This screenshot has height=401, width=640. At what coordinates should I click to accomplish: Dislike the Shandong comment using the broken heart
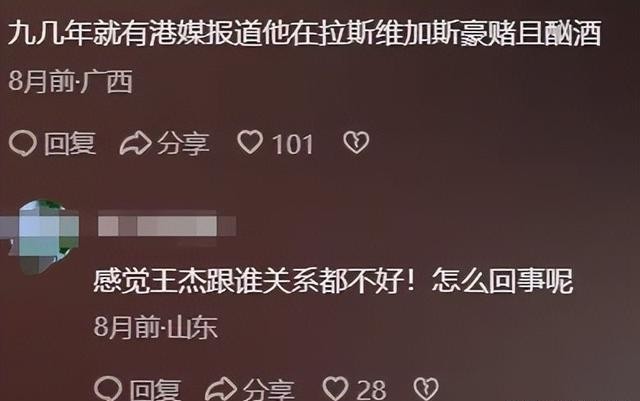click(x=426, y=389)
